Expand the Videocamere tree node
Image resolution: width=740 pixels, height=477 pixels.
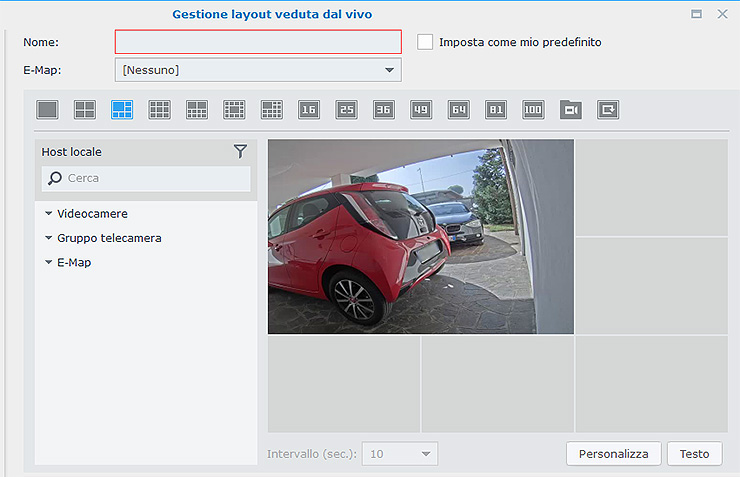point(49,214)
